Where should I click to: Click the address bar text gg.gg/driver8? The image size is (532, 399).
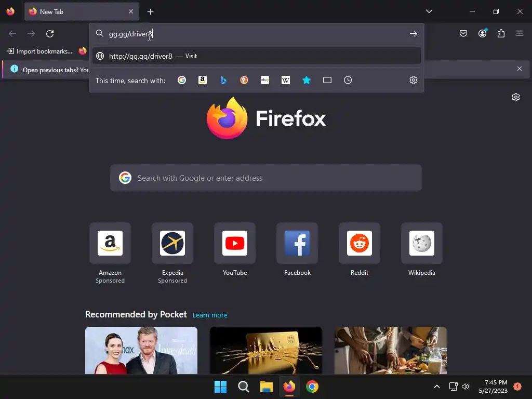pos(130,34)
